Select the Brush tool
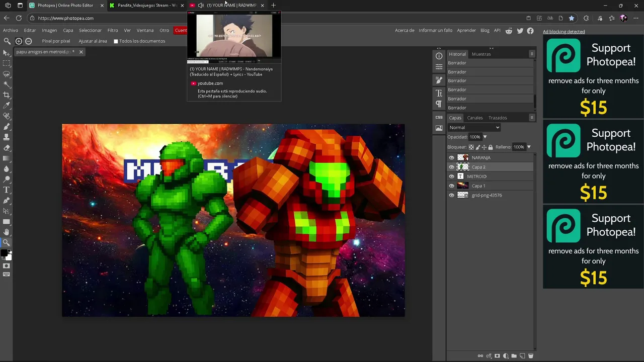The width and height of the screenshot is (644, 362). pos(7,127)
